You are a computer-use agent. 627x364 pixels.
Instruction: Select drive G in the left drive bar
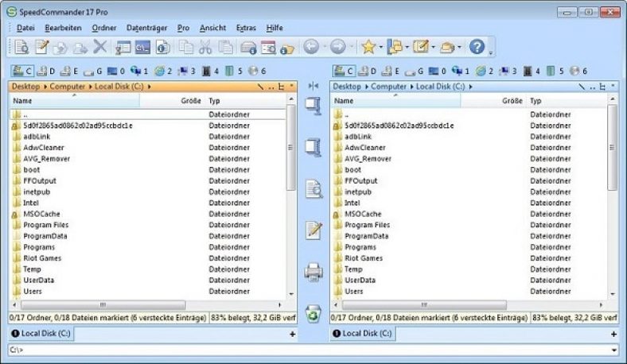coord(93,71)
